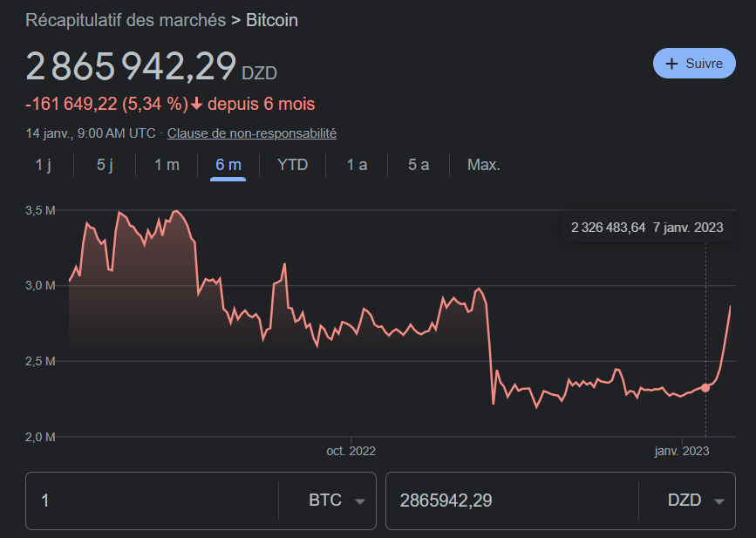Select the 1 j time range tab

point(43,165)
